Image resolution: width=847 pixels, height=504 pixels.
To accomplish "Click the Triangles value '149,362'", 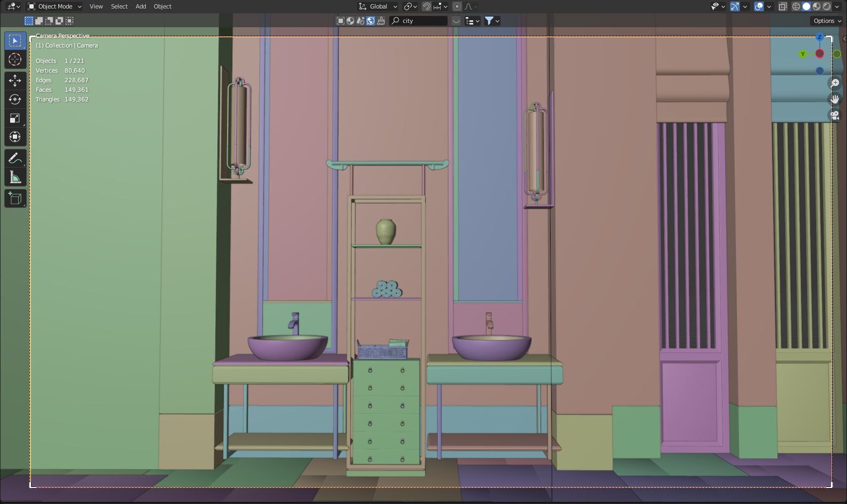I will coord(76,99).
